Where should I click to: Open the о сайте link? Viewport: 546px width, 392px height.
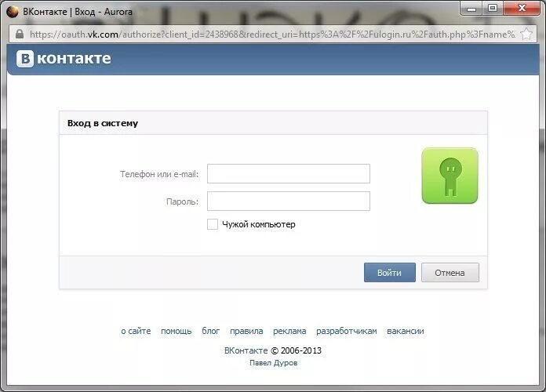(136, 331)
